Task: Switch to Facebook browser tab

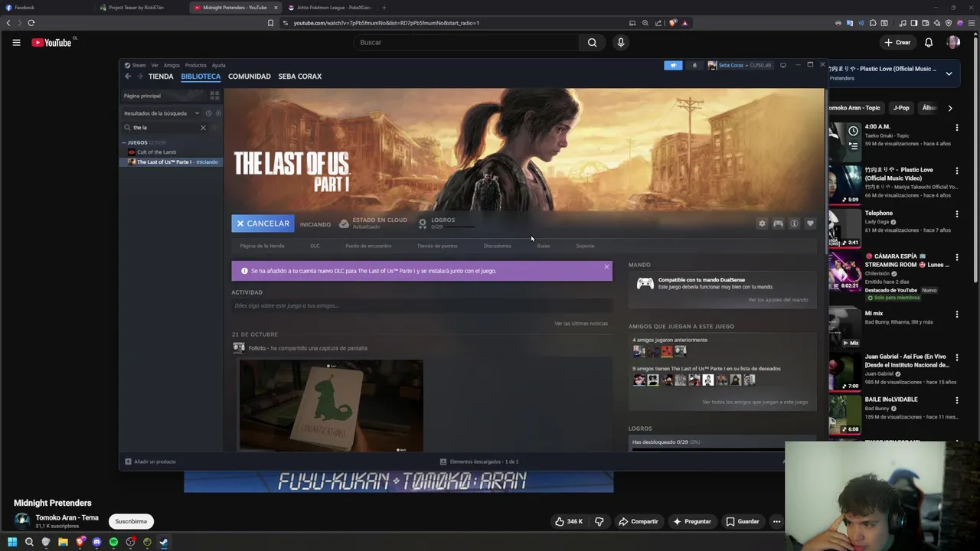Action: (46, 8)
